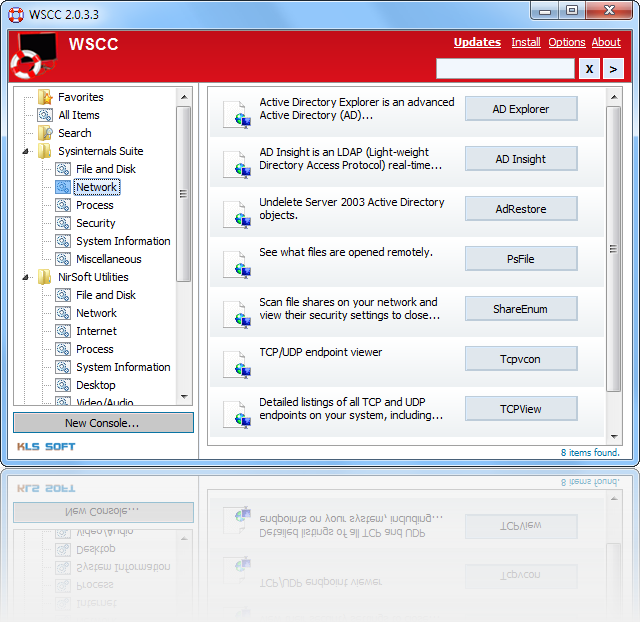Click the WSCC lifebuoy logo
640x622 pixels.
click(x=34, y=56)
